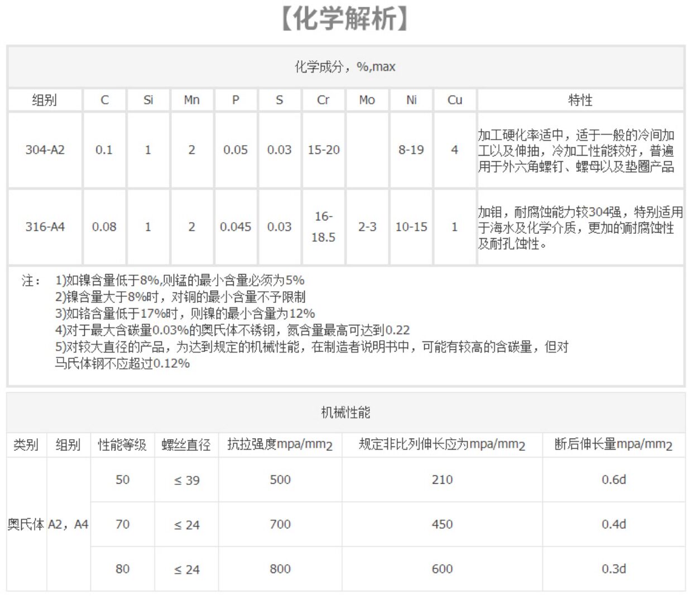The height and width of the screenshot is (616, 692).
Task: Select the 化学成分，%,max table title
Action: [x=345, y=67]
